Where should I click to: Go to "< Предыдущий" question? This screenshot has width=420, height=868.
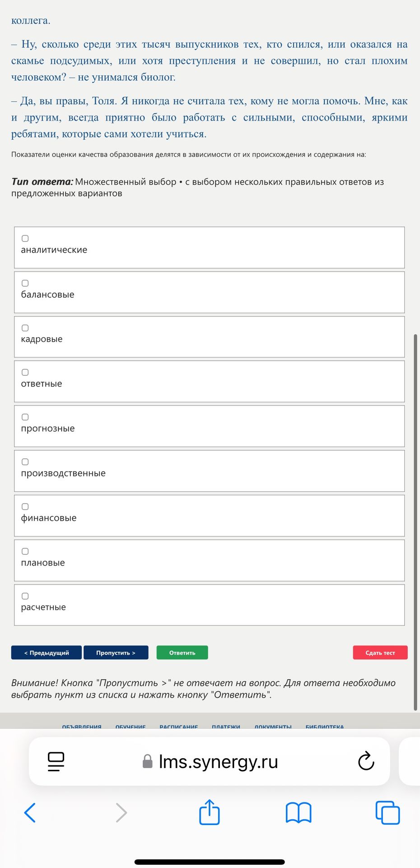[x=47, y=652]
